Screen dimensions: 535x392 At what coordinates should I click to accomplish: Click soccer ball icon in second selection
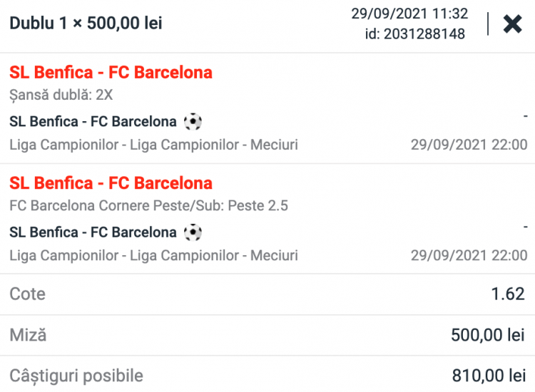[193, 232]
